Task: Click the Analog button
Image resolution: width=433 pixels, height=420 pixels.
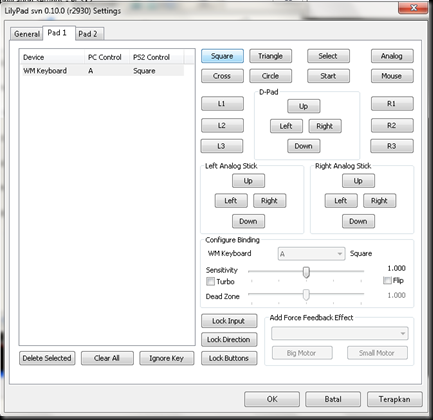Action: pyautogui.click(x=392, y=56)
